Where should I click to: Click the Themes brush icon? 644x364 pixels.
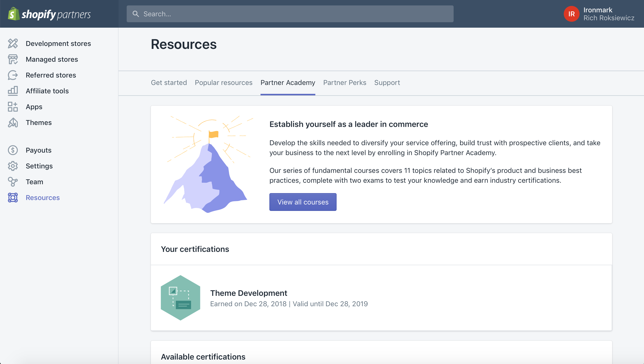(x=13, y=122)
